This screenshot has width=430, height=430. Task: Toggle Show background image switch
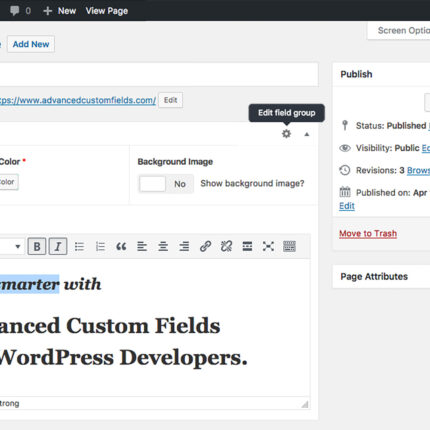[166, 184]
